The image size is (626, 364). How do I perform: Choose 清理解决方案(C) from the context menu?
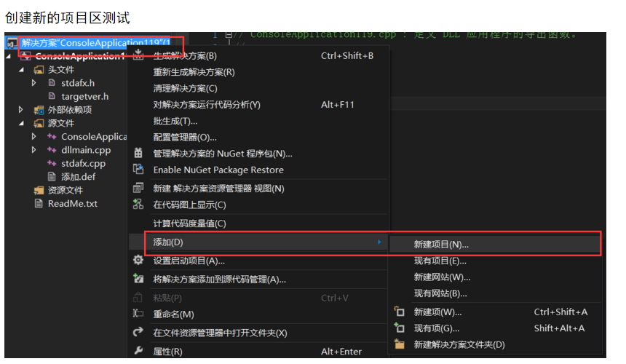tap(185, 88)
